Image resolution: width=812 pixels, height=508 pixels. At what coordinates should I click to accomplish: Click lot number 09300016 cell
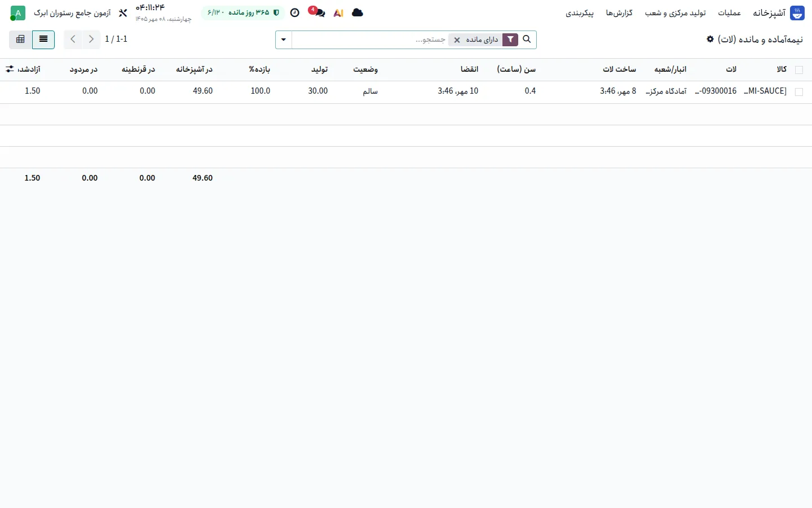716,91
